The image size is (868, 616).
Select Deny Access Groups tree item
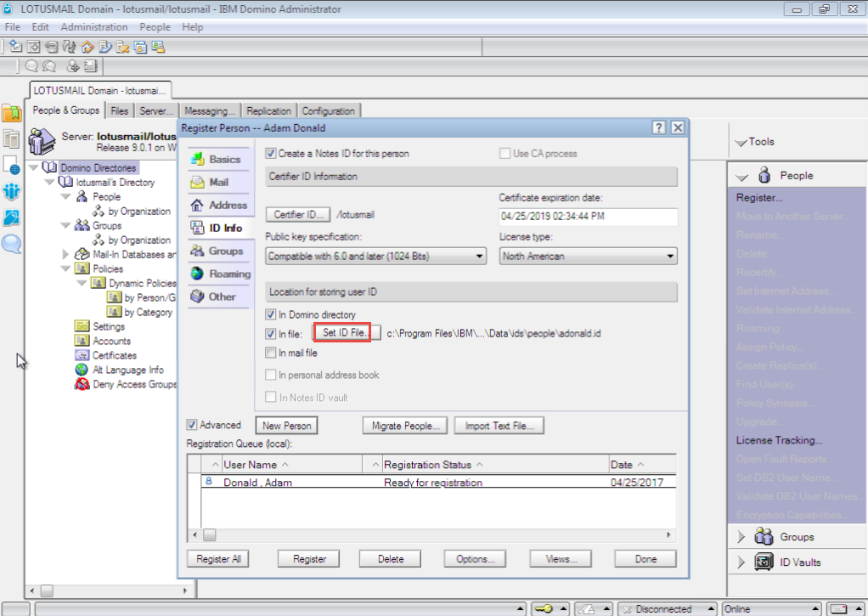tap(134, 384)
